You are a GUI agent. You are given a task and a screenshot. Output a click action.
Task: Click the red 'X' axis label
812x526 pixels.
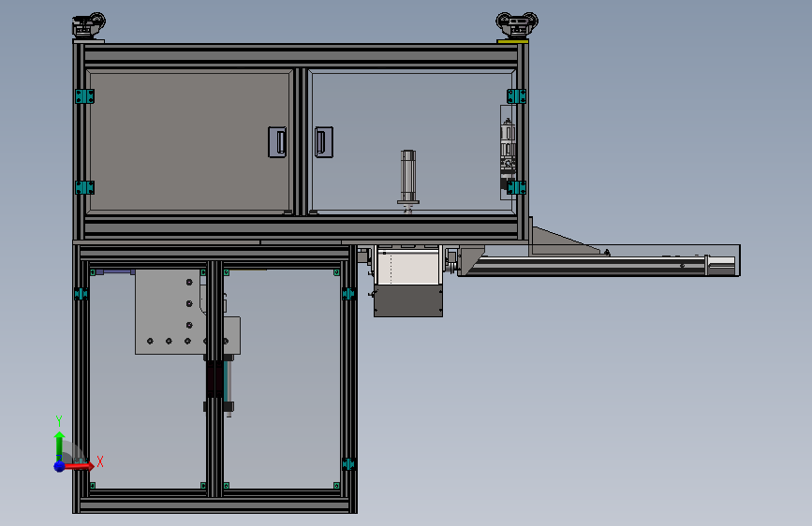(100, 461)
